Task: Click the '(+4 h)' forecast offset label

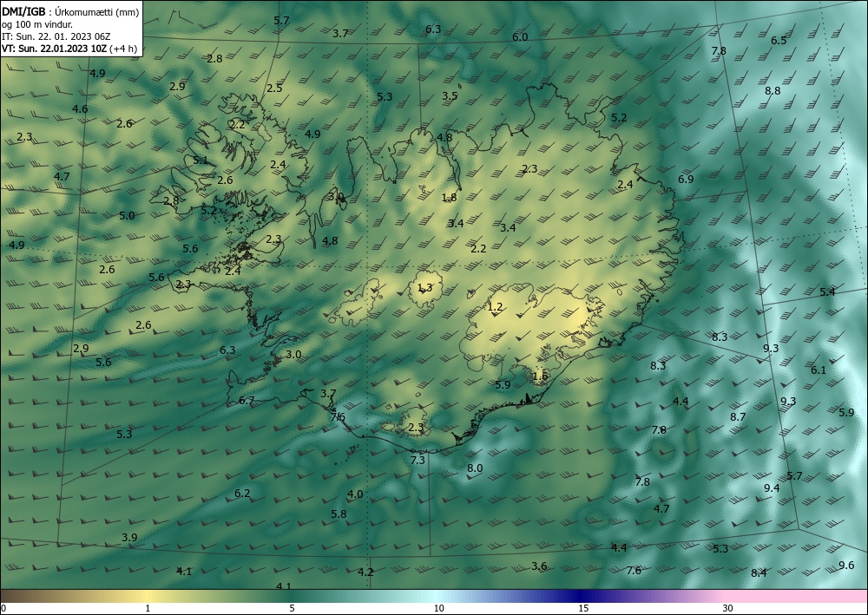Action: 123,49
